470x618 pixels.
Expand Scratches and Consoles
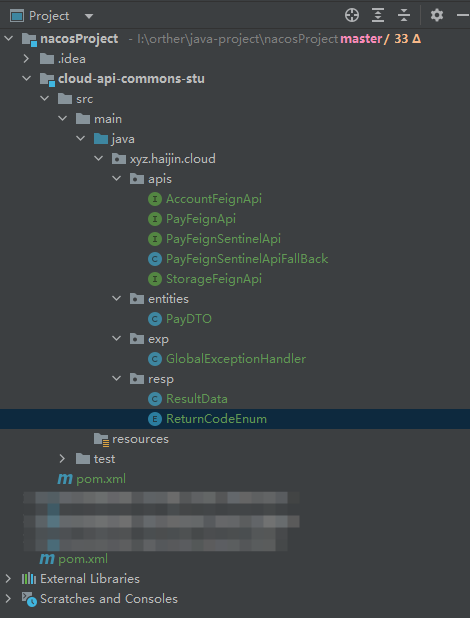pos(8,599)
